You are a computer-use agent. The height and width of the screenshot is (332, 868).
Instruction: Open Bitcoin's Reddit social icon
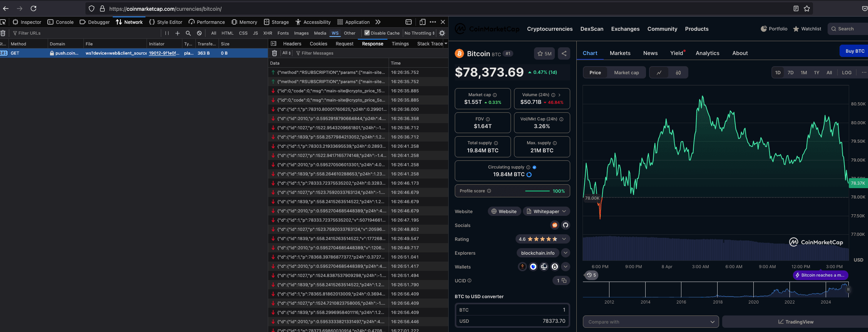(554, 225)
